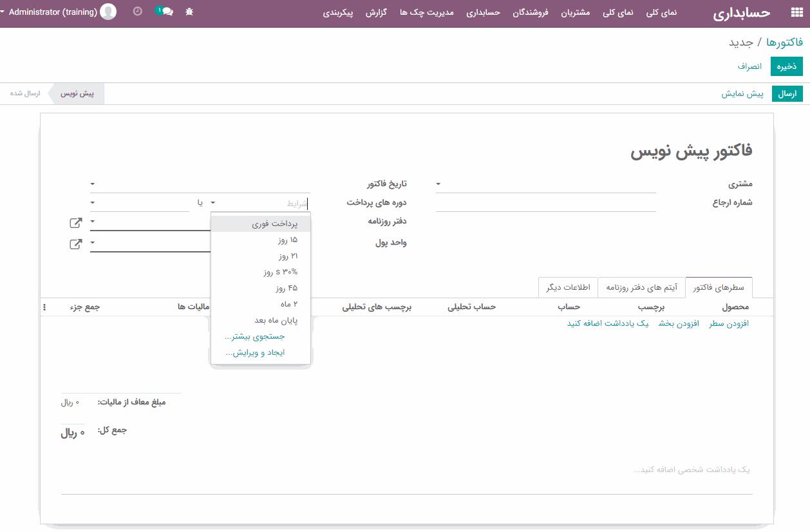The image size is (810, 532).
Task: Click the انصراف discard button
Action: [x=749, y=66]
